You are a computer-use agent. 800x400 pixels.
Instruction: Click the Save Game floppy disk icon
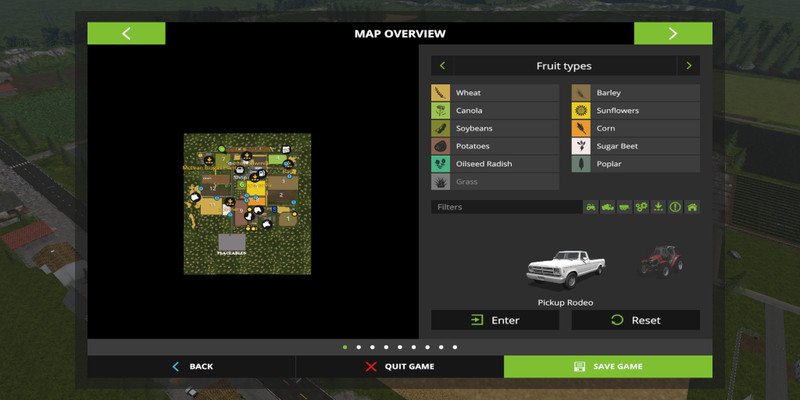coord(578,366)
